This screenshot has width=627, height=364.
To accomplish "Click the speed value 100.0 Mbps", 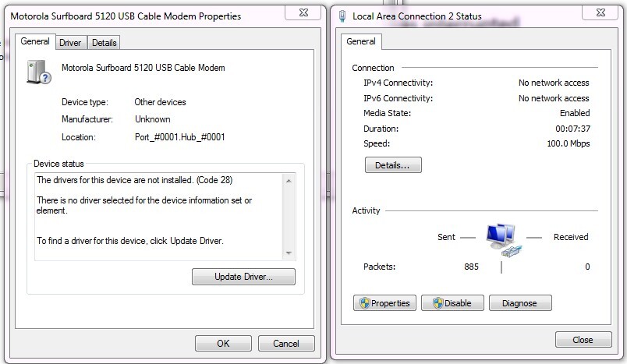I will 569,143.
